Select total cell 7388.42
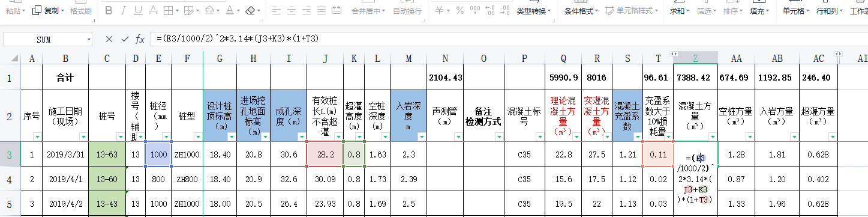The image size is (868, 217). point(695,78)
